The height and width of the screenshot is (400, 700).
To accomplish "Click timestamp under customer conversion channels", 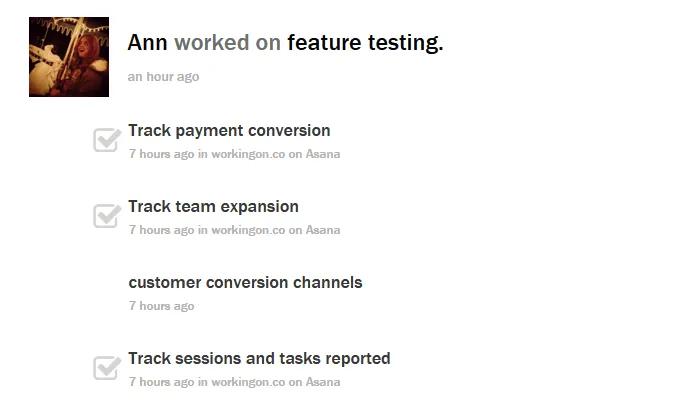I will tap(162, 306).
